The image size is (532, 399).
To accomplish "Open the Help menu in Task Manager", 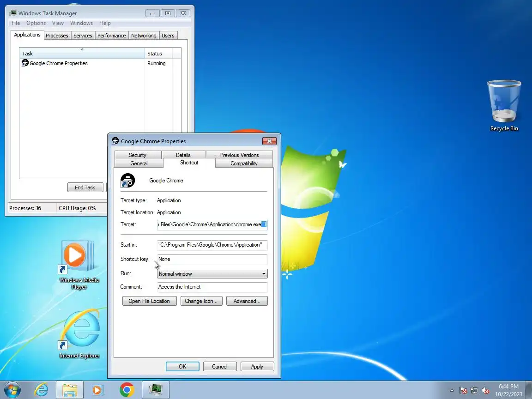I will pos(105,23).
